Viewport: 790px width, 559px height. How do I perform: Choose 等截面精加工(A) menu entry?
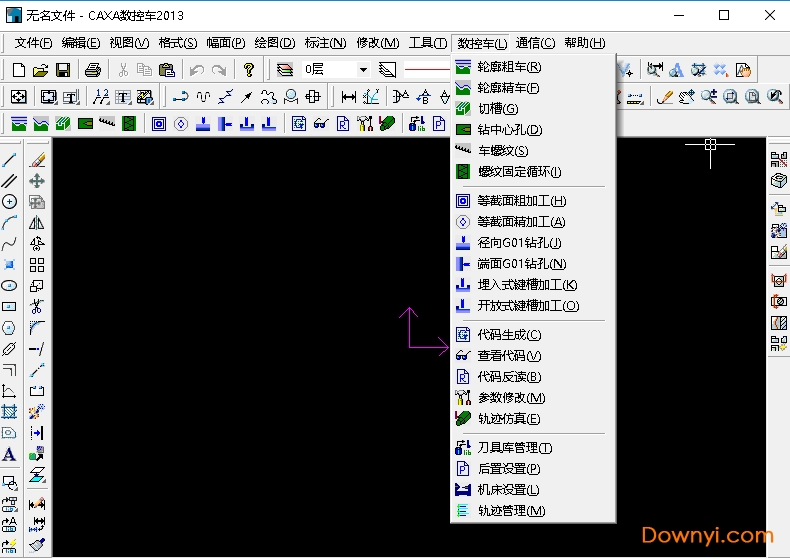point(533,222)
